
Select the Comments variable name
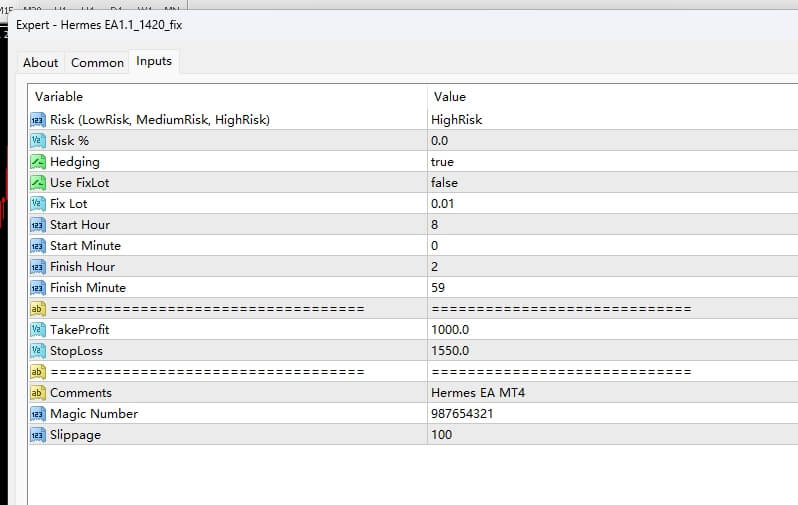tap(81, 392)
